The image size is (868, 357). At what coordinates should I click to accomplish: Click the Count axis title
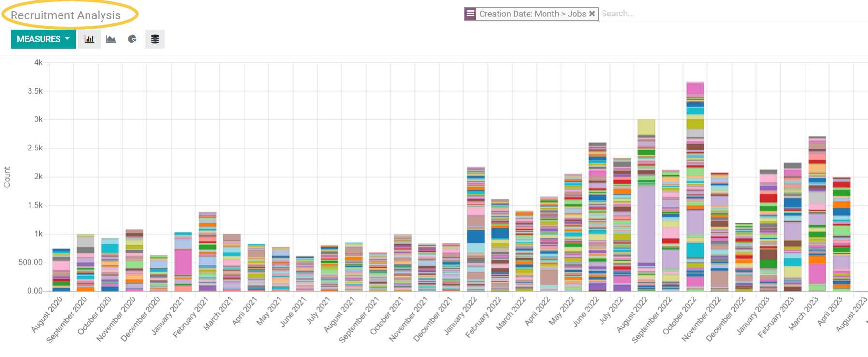[7, 177]
